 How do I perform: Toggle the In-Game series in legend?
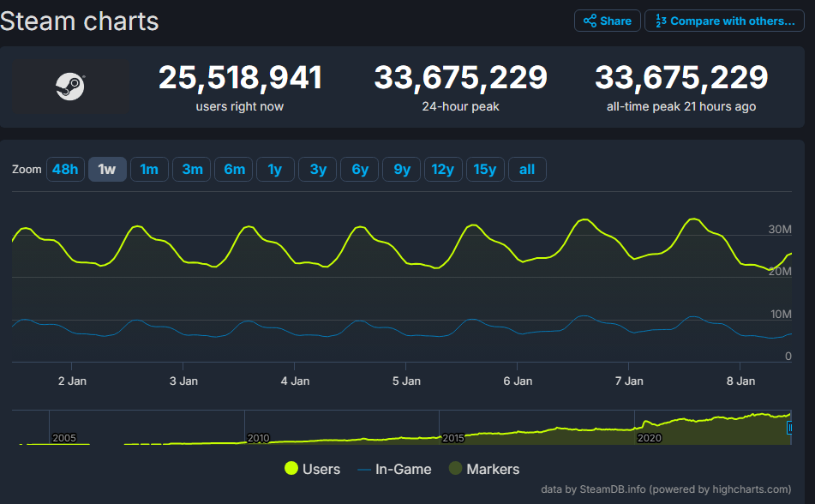pyautogui.click(x=394, y=469)
